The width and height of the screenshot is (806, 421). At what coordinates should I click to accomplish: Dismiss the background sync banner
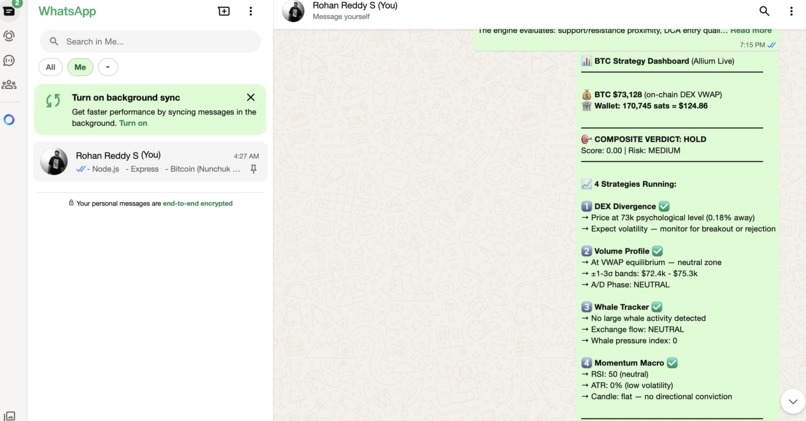point(251,97)
